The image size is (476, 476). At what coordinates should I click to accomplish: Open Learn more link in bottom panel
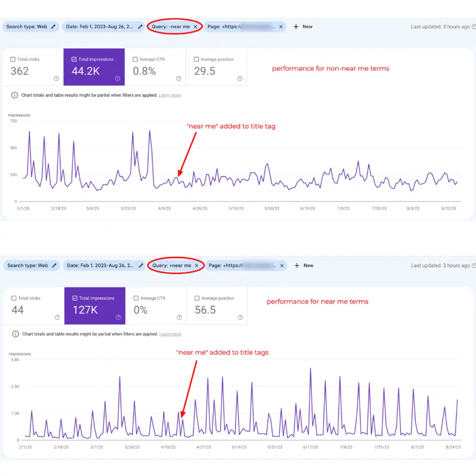[170, 334]
